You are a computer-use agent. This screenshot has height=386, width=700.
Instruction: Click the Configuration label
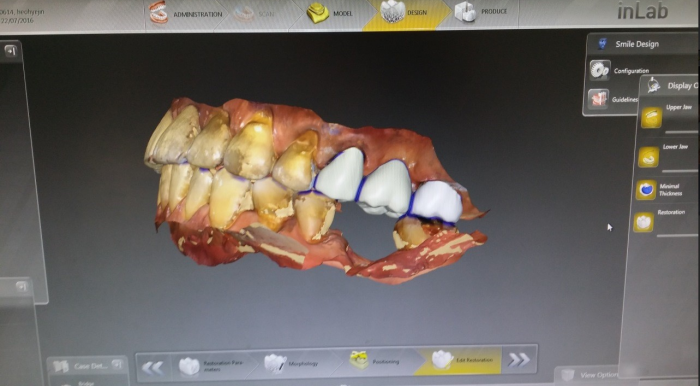click(631, 71)
